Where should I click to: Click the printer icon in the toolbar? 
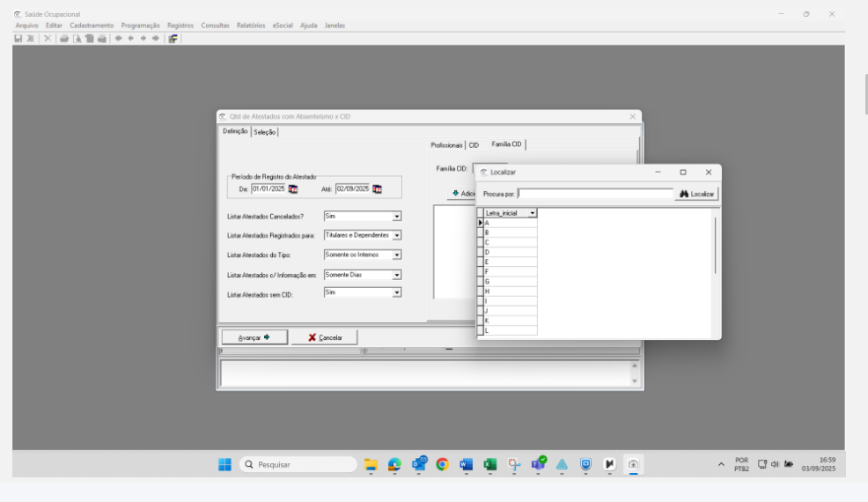pyautogui.click(x=65, y=38)
